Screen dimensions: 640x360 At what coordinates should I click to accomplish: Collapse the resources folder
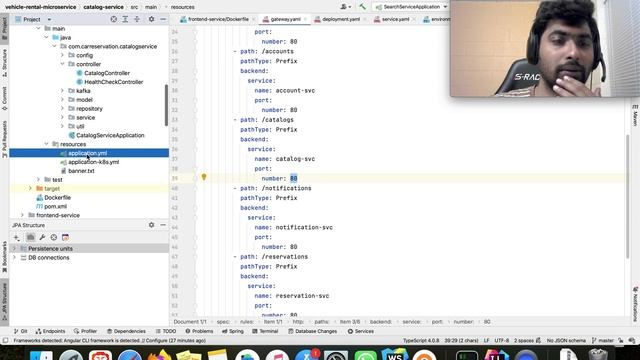tap(46, 144)
